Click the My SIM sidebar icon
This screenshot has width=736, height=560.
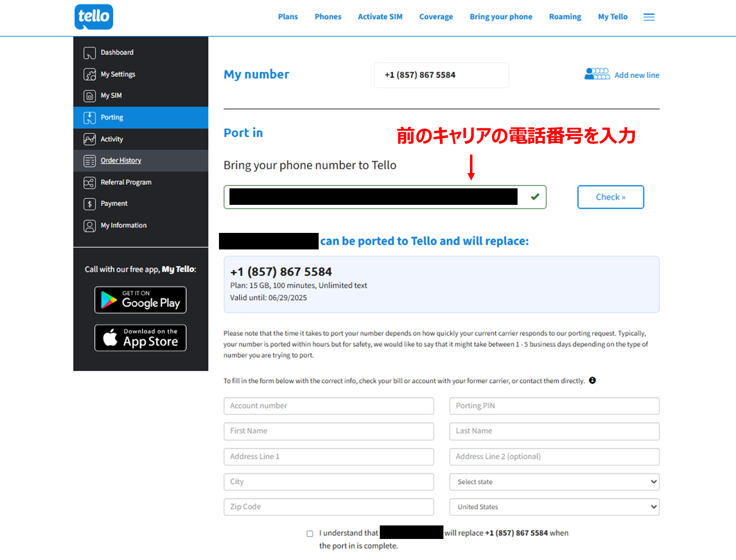(x=90, y=96)
